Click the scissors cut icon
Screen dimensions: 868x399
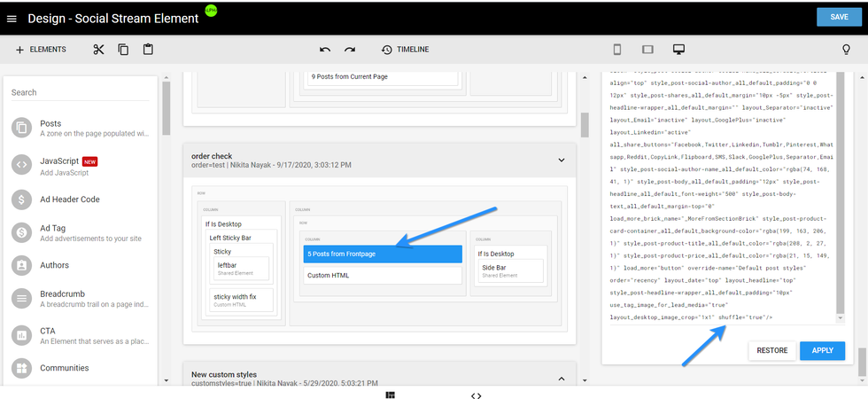coord(98,50)
